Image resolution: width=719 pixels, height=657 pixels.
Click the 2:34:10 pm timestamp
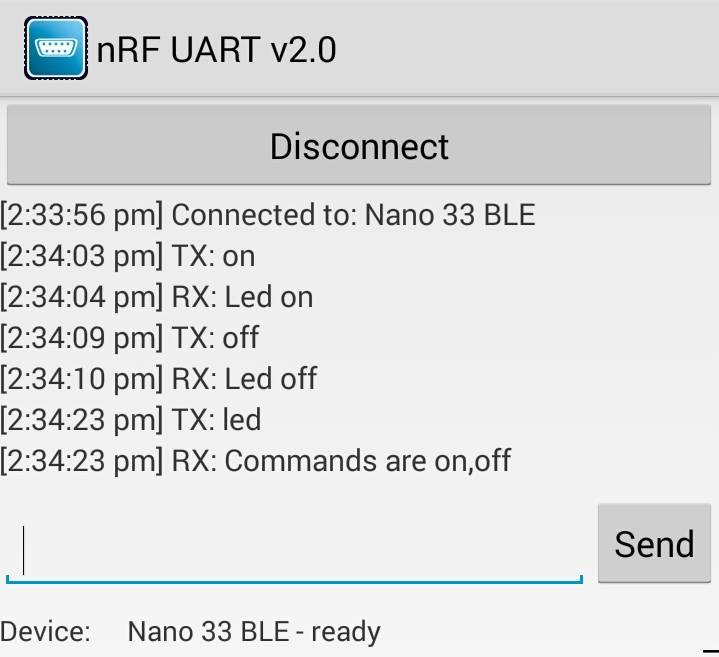[82, 379]
